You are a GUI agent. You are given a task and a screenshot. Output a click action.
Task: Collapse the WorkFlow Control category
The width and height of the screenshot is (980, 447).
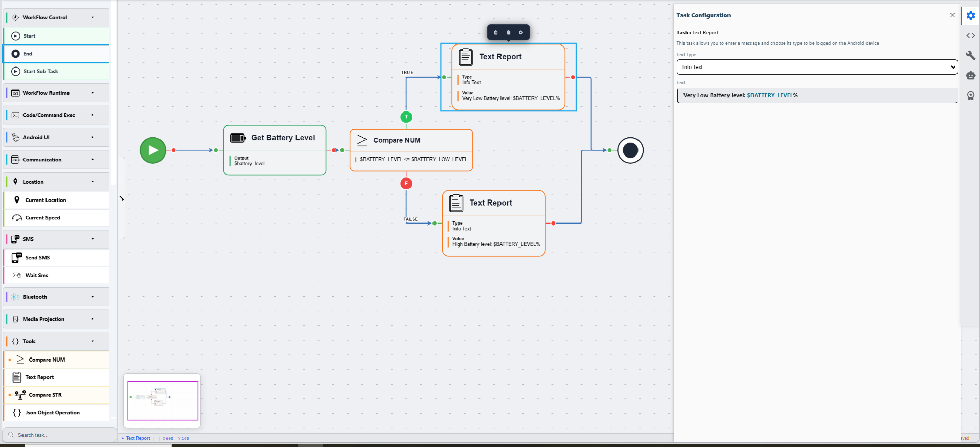[x=56, y=17]
